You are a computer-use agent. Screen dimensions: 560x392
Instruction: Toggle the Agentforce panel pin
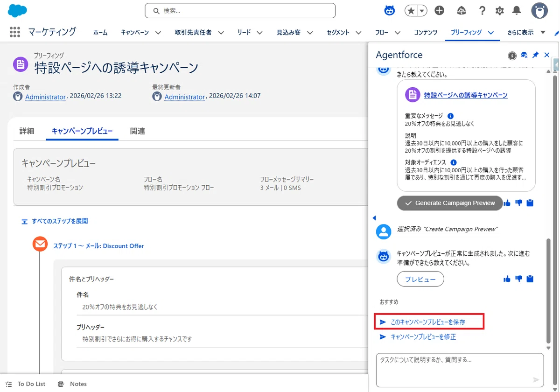(x=536, y=55)
